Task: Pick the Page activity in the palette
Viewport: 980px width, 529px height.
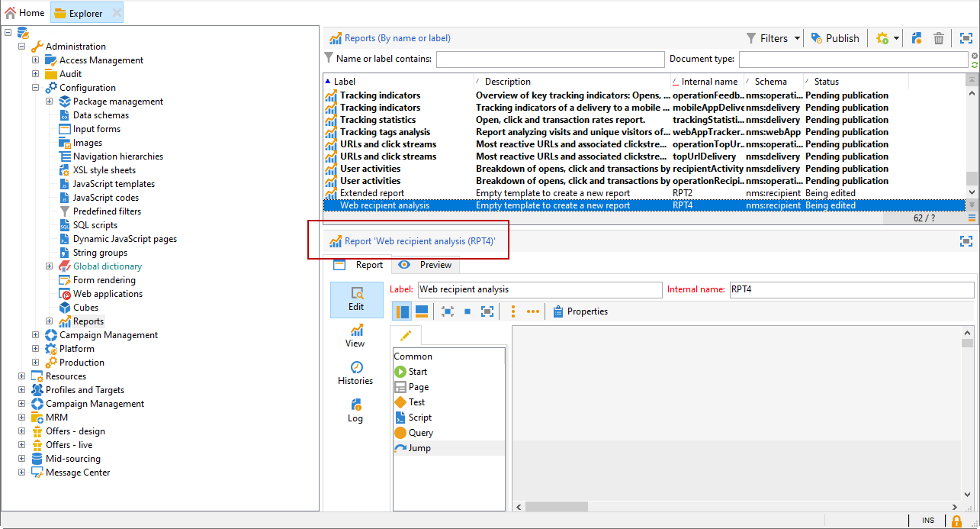Action: click(x=411, y=387)
